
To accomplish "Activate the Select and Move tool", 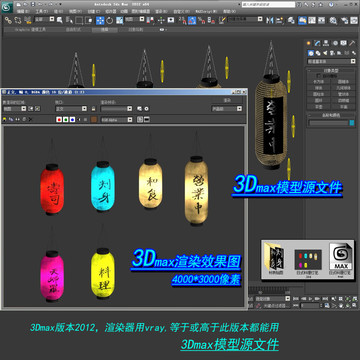I will tap(100, 20).
